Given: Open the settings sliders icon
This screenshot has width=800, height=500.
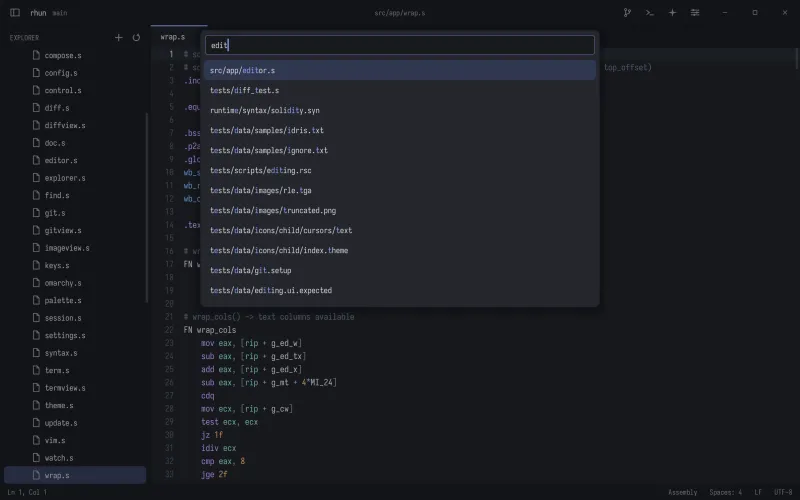Looking at the screenshot, I should 695,13.
